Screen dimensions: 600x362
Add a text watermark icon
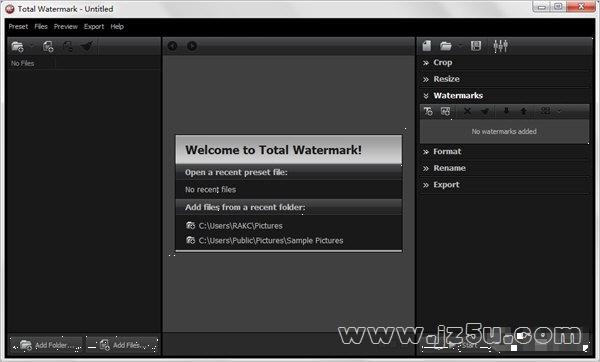[428, 111]
